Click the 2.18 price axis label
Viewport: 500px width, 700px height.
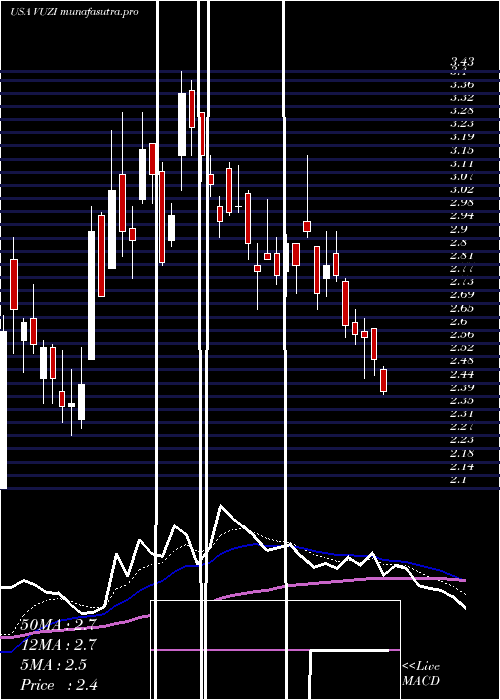462,454
